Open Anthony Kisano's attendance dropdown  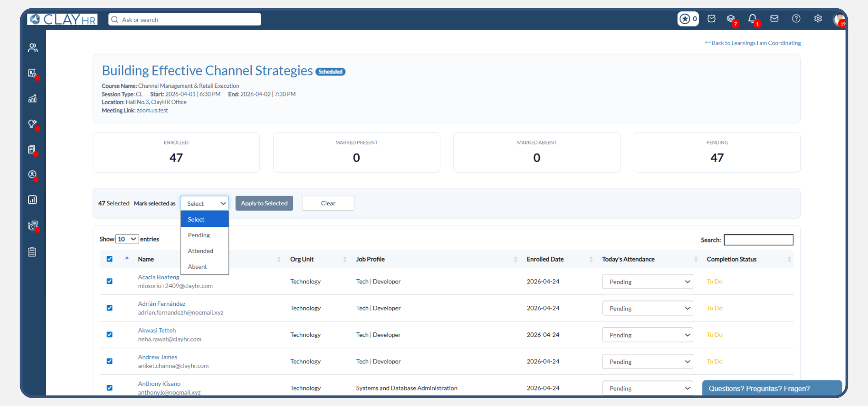click(647, 388)
